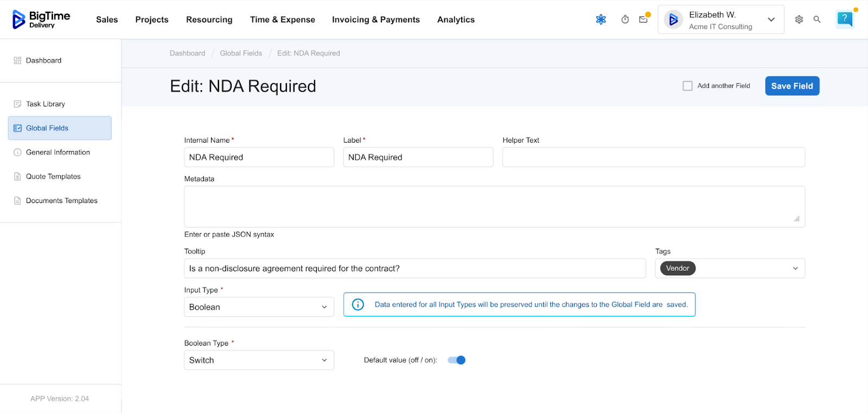Click the search magnifier icon

click(x=817, y=20)
